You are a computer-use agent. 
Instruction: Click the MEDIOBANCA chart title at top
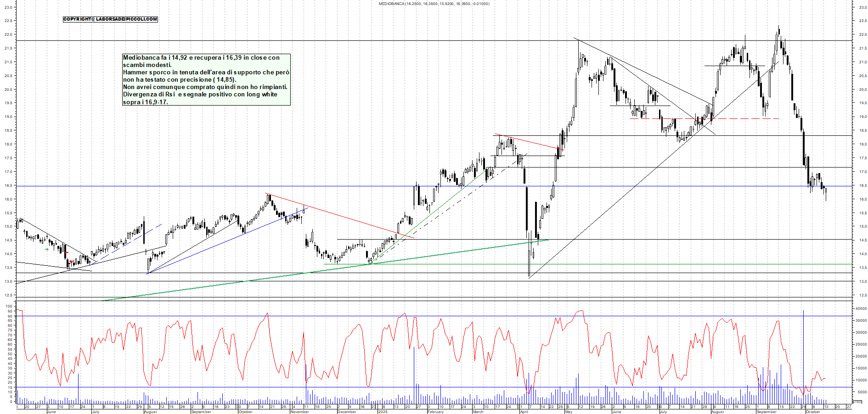pos(434,4)
